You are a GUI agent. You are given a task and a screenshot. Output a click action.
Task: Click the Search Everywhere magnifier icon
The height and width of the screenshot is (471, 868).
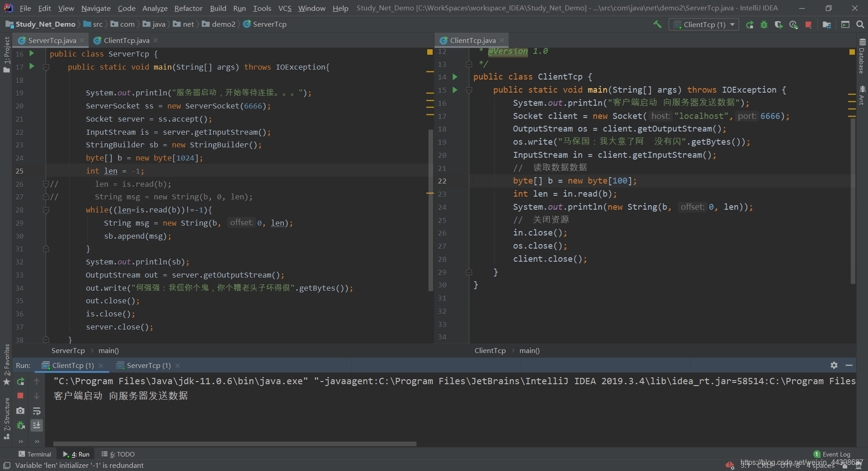point(860,24)
